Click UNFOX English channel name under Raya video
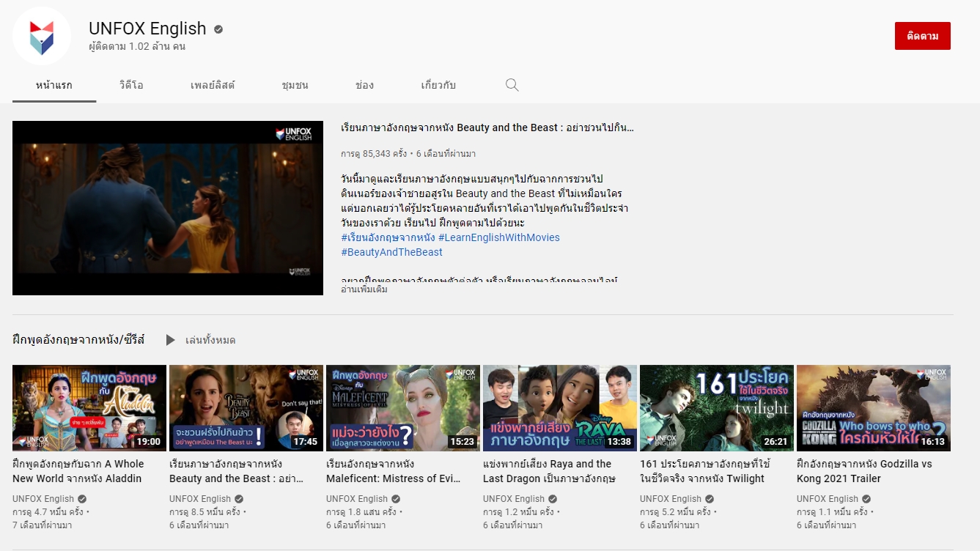 click(514, 499)
